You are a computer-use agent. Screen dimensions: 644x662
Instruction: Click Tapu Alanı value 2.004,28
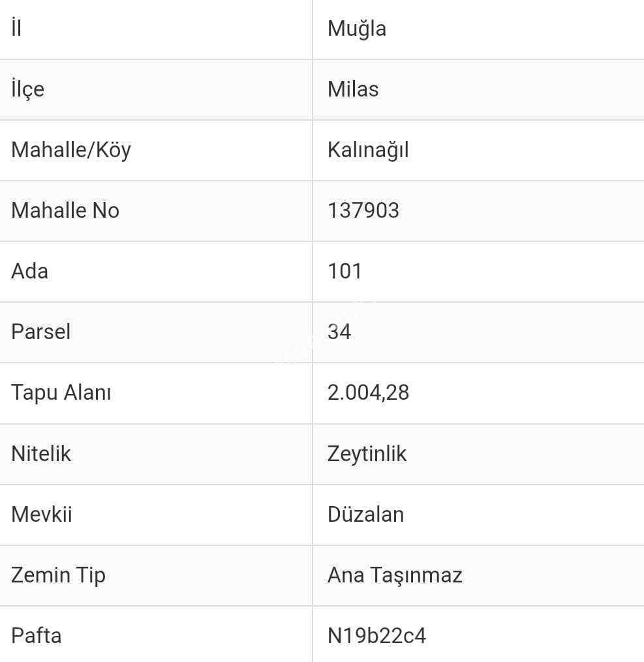point(368,393)
